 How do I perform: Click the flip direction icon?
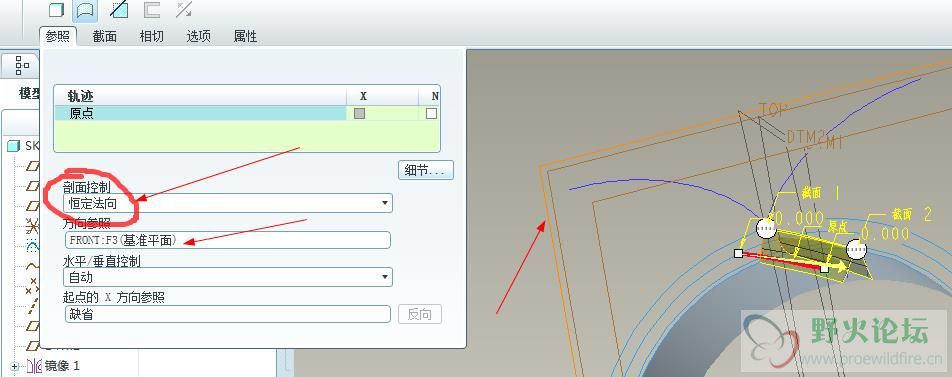tap(184, 10)
